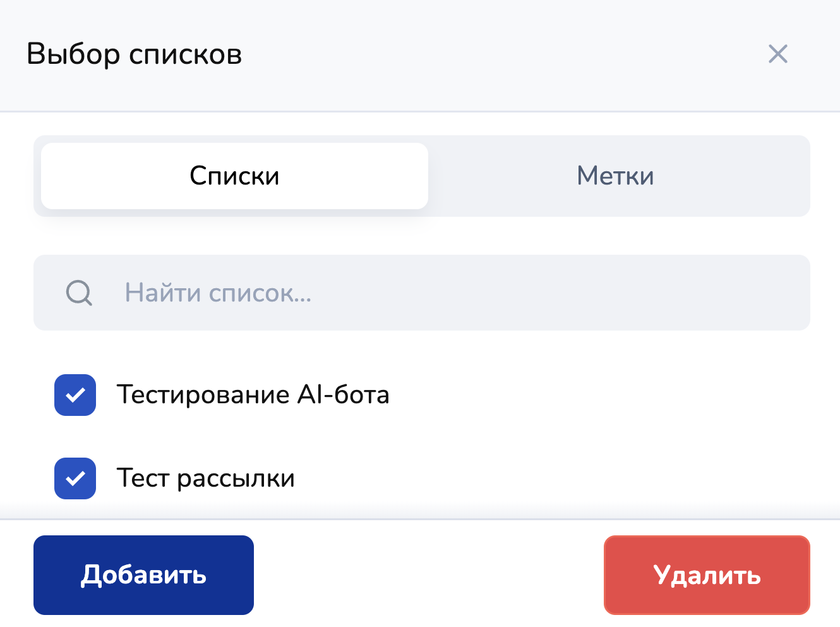This screenshot has height=627, width=840.
Task: Dismiss the dialog using the X icon
Action: pos(777,54)
